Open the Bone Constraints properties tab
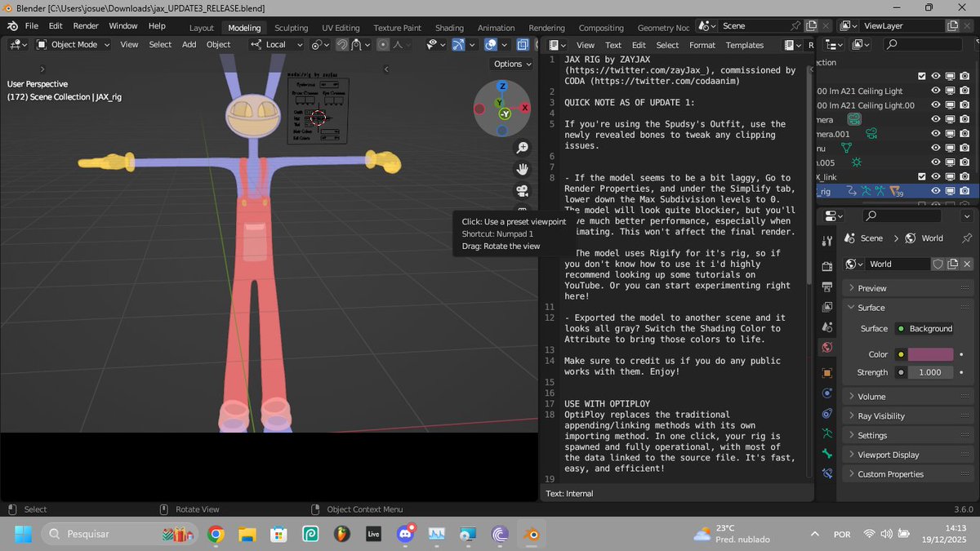This screenshot has width=980, height=551. (827, 473)
